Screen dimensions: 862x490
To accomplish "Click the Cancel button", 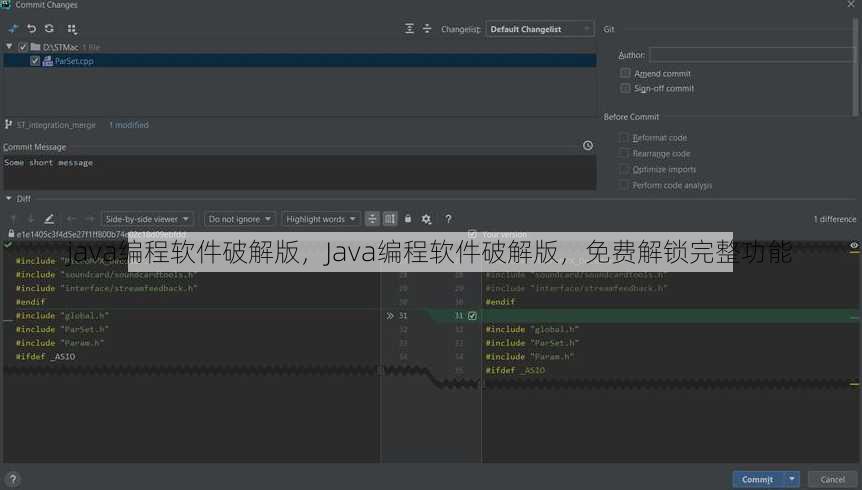I will pyautogui.click(x=832, y=480).
